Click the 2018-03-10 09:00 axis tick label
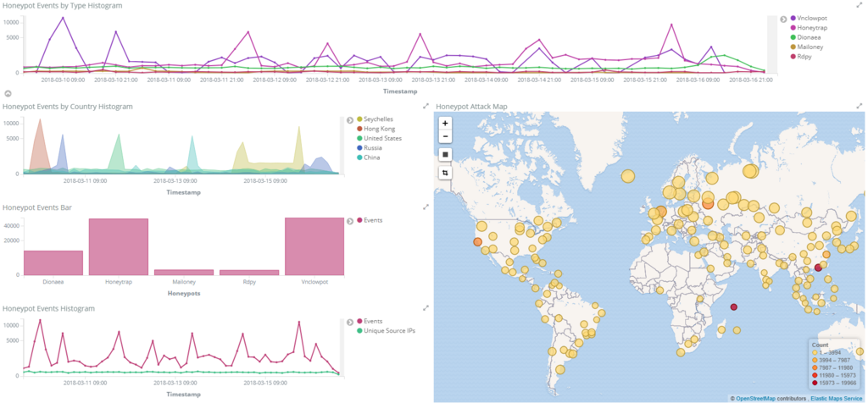Screen dimensions: 868x403 tap(63, 80)
